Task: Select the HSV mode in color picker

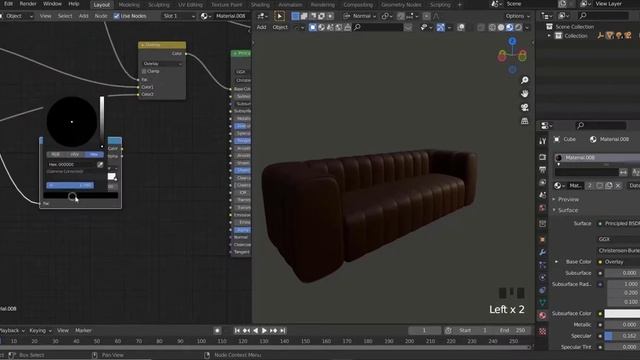Action: click(x=75, y=154)
